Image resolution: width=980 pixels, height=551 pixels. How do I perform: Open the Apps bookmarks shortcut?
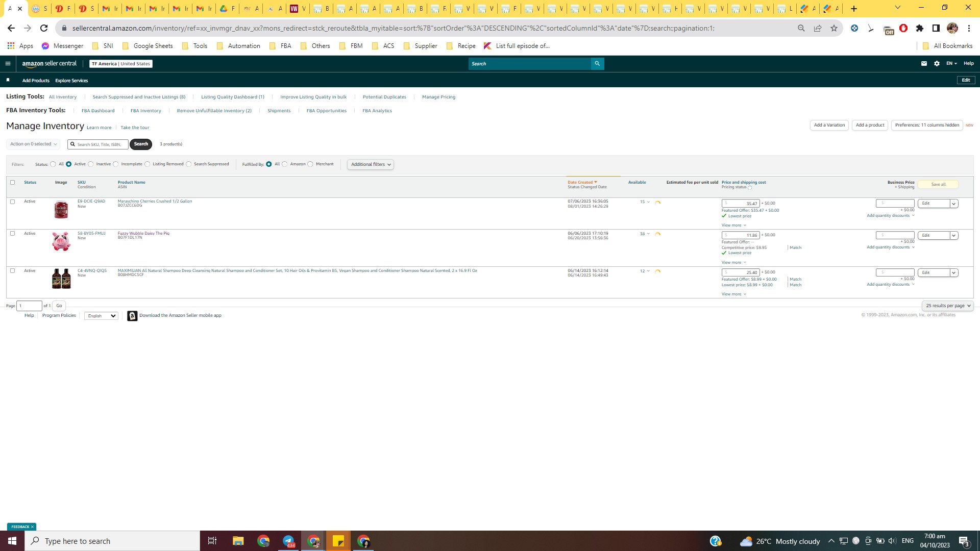(x=20, y=46)
